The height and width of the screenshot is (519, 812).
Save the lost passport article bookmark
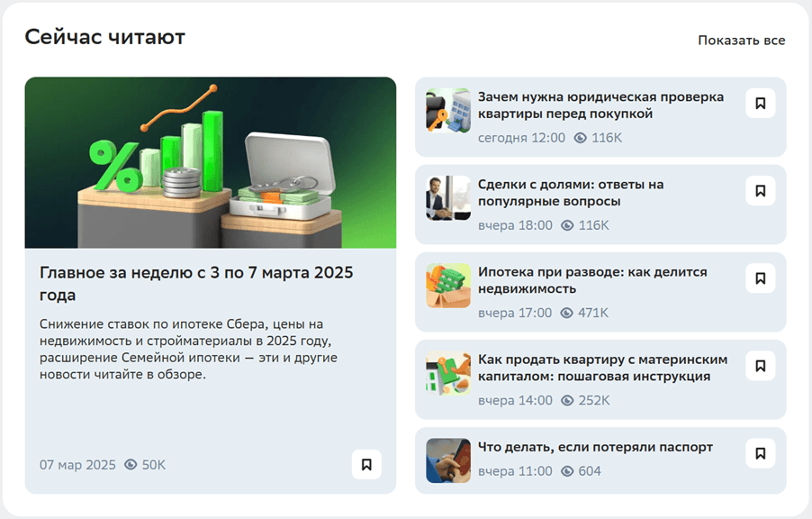tap(760, 453)
